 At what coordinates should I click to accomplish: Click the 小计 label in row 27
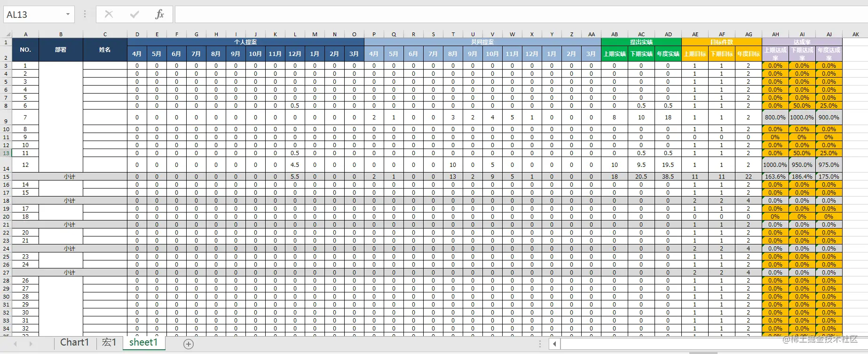click(70, 273)
